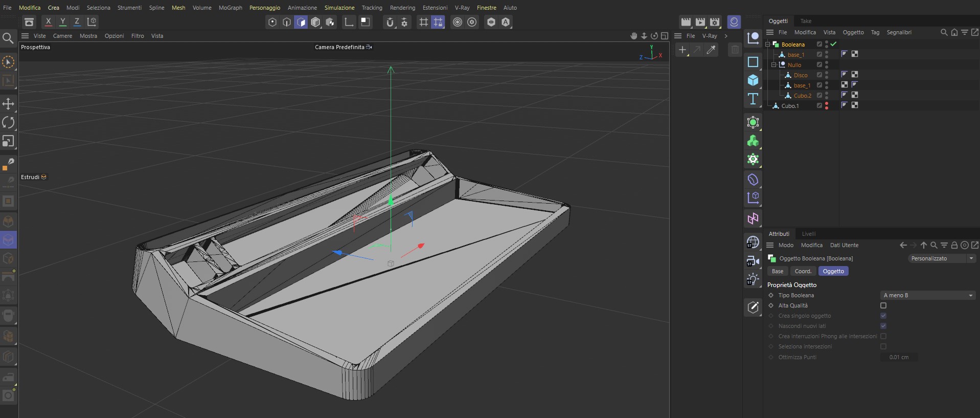Image resolution: width=980 pixels, height=418 pixels.
Task: Search objects with magnifier in Objects panel
Action: pyautogui.click(x=944, y=32)
